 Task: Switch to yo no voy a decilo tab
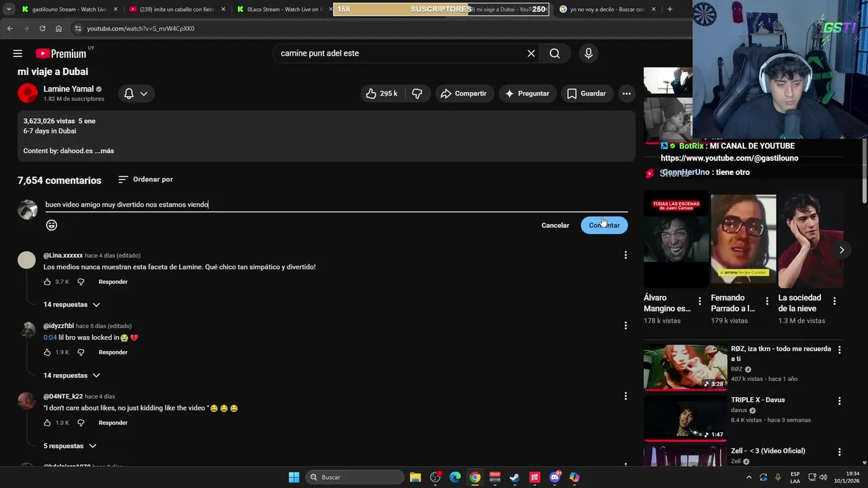607,9
